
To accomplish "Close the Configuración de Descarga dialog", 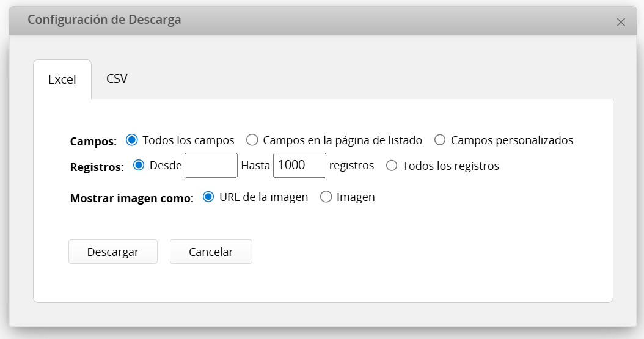I will (621, 23).
